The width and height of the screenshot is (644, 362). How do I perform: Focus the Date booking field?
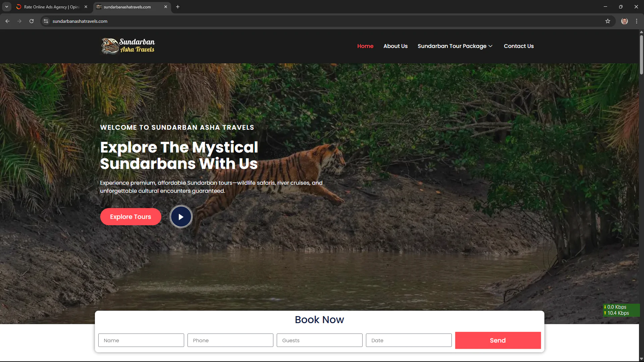(x=409, y=340)
